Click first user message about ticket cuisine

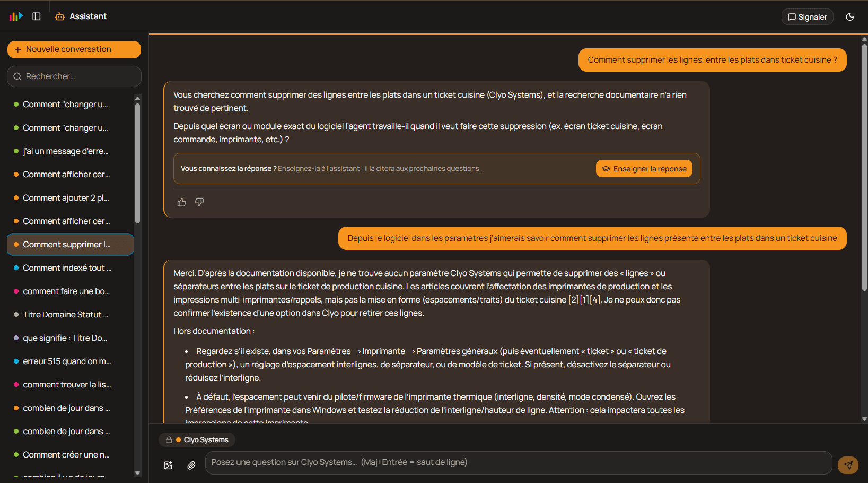pyautogui.click(x=713, y=60)
